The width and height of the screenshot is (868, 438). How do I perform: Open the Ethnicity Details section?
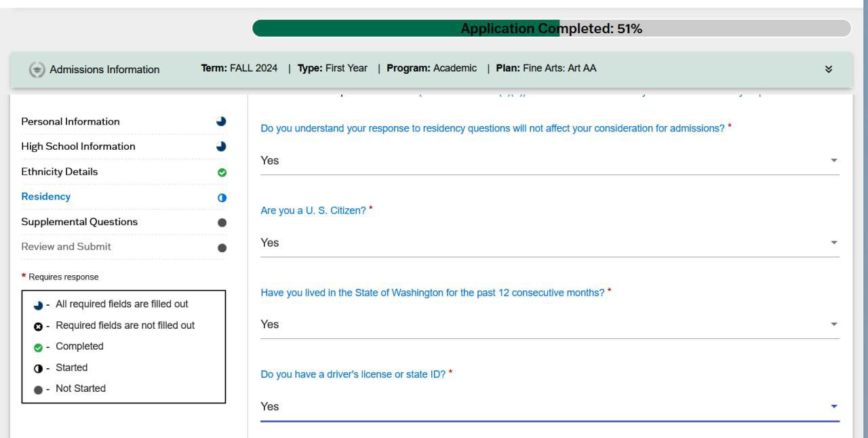60,172
